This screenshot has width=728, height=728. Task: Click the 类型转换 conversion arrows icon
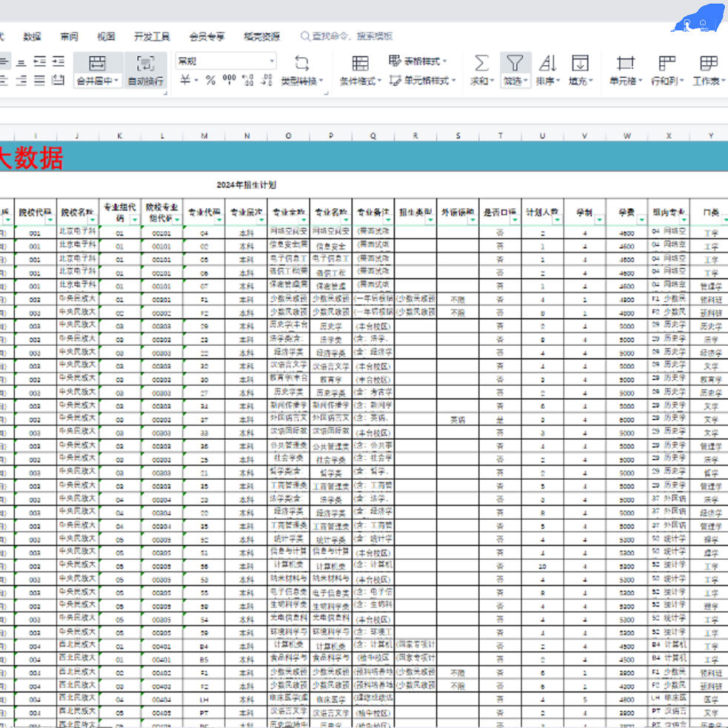click(x=301, y=63)
